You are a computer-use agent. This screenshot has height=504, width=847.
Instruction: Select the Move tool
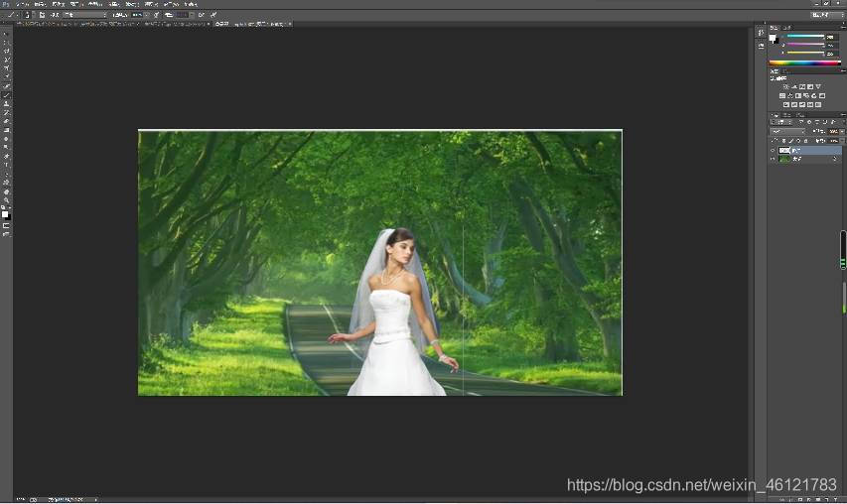[7, 34]
